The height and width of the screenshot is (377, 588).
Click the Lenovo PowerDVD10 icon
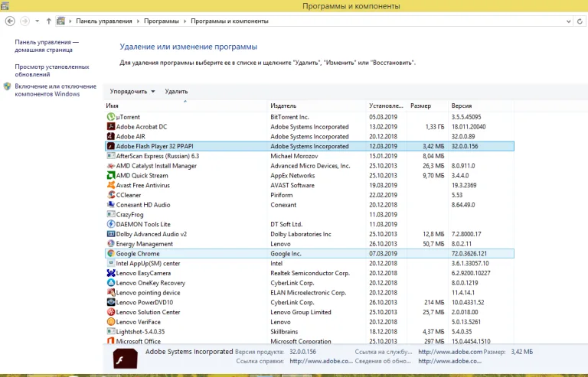[110, 302]
